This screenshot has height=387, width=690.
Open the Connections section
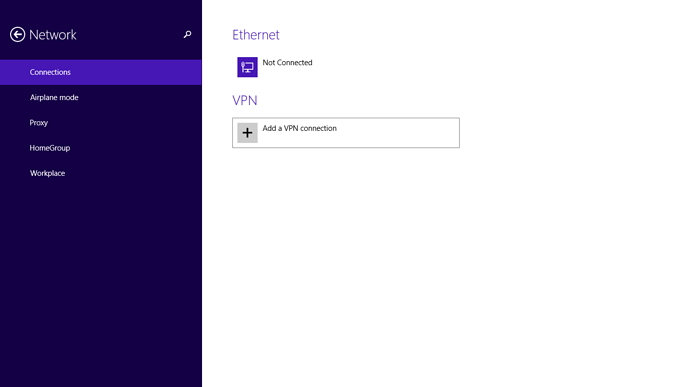click(50, 72)
